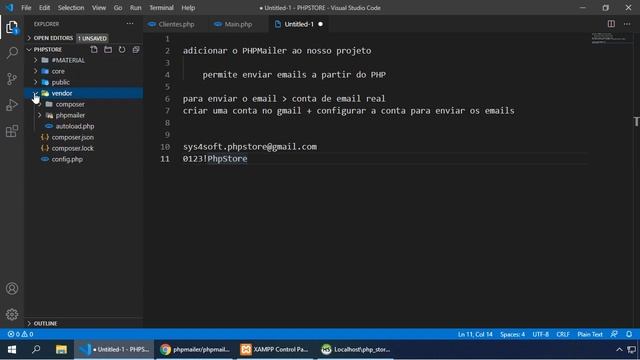640x360 pixels.
Task: Expand the #MATERIAL folder
Action: pyautogui.click(x=36, y=60)
